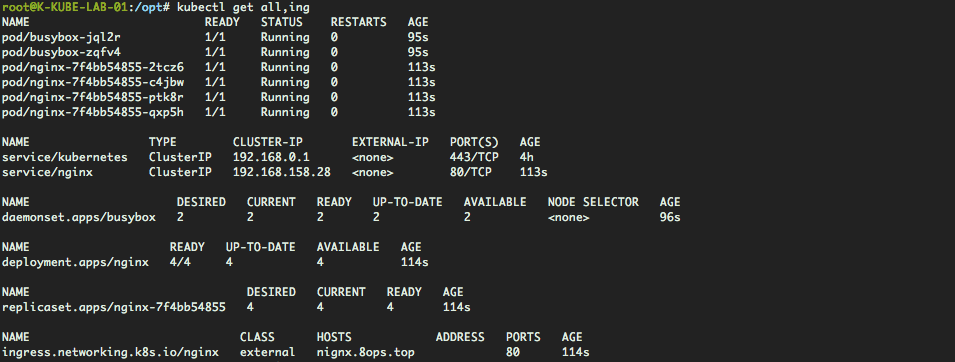Select pod 'pod/nginx-7f4bb54855-ptk8r'
955x362 pixels.
pyautogui.click(x=93, y=98)
